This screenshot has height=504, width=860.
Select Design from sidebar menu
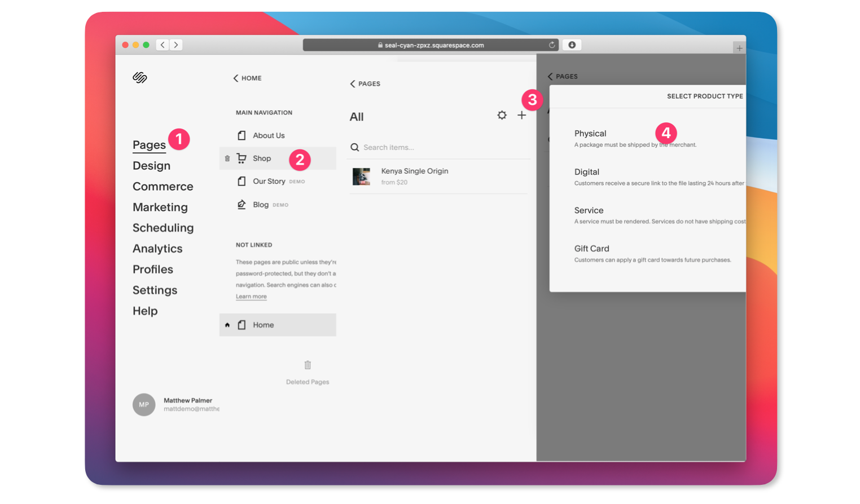[151, 166]
